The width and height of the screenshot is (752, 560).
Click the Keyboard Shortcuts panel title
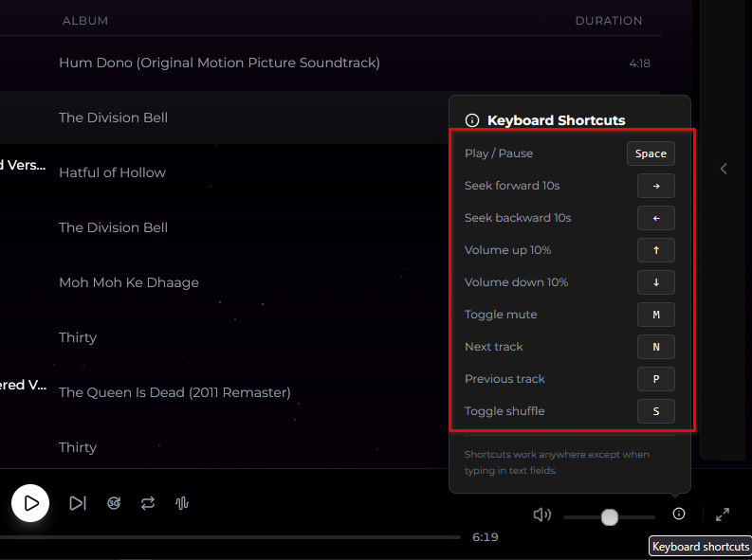[x=557, y=120]
